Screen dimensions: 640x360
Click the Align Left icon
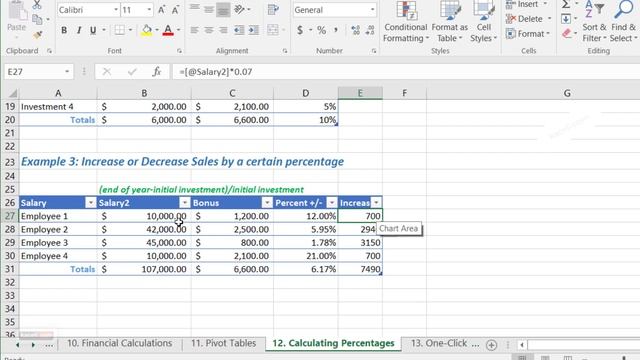[195, 30]
